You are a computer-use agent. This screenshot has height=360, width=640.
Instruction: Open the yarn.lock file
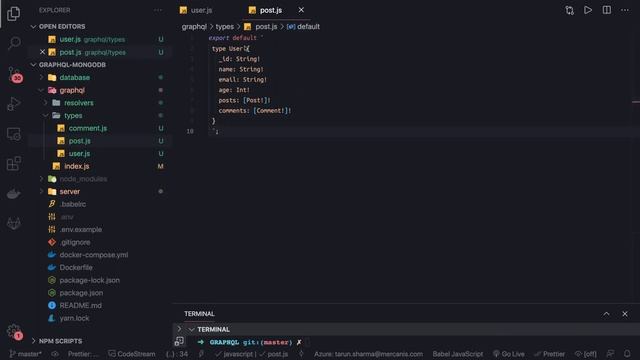pos(74,318)
